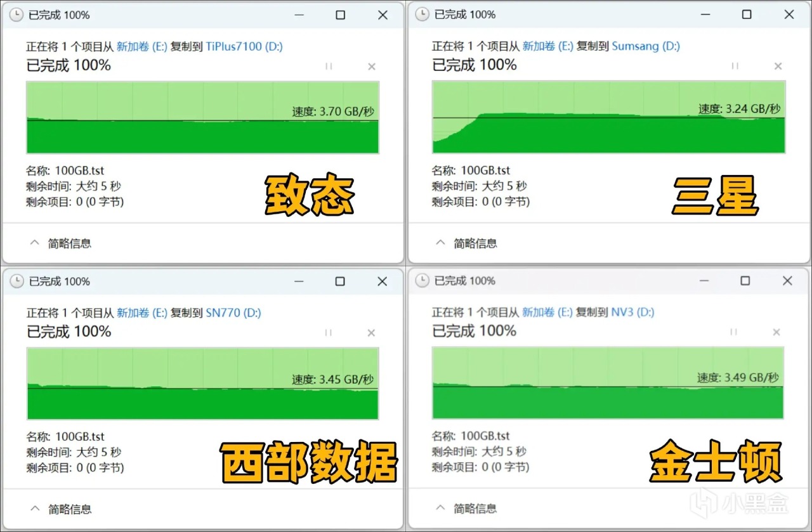The width and height of the screenshot is (812, 532).
Task: Close the NV3 copy window
Action: 787,280
